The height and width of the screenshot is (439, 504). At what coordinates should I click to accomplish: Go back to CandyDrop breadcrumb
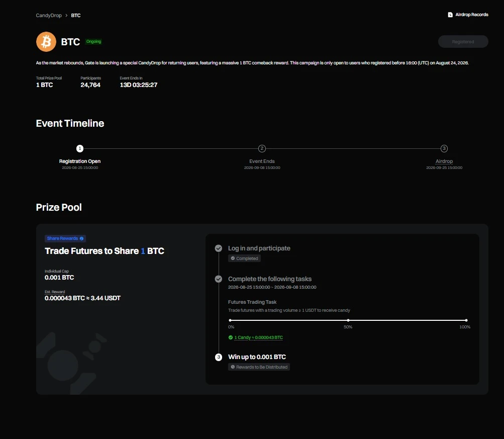[49, 16]
